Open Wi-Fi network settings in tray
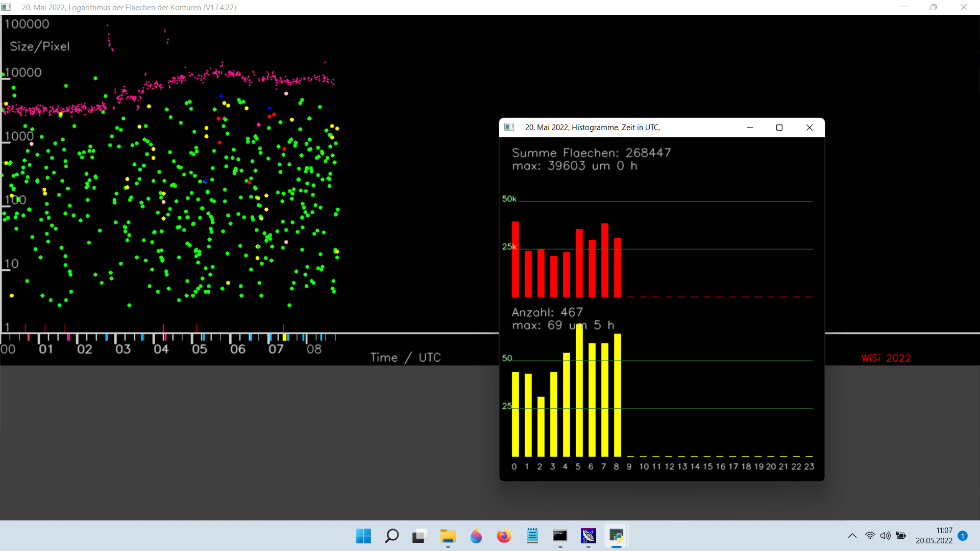This screenshot has width=980, height=551. pos(870,536)
